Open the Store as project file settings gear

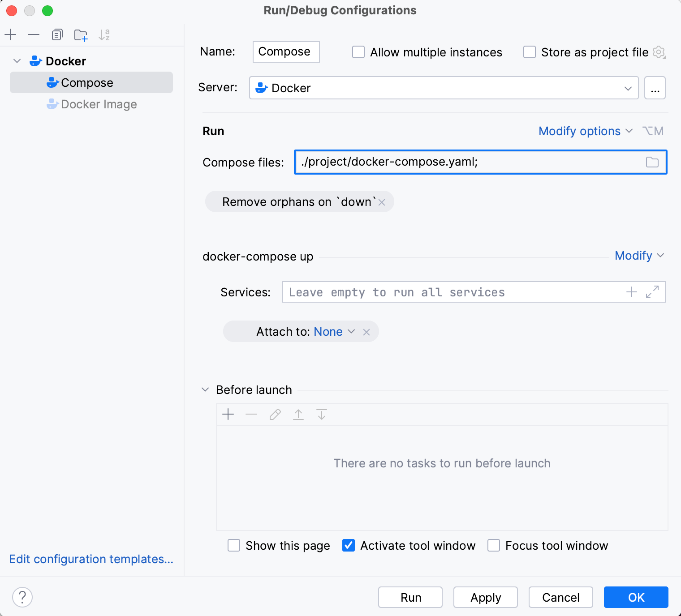point(659,52)
